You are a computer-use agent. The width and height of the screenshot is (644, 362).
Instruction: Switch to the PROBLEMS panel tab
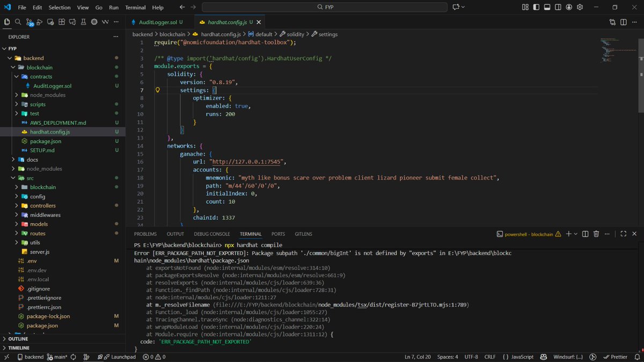145,234
